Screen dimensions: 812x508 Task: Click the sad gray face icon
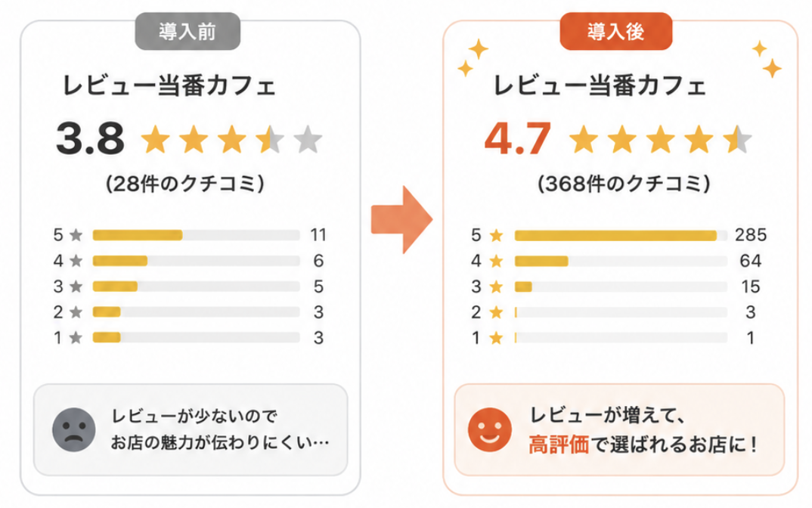pyautogui.click(x=74, y=430)
